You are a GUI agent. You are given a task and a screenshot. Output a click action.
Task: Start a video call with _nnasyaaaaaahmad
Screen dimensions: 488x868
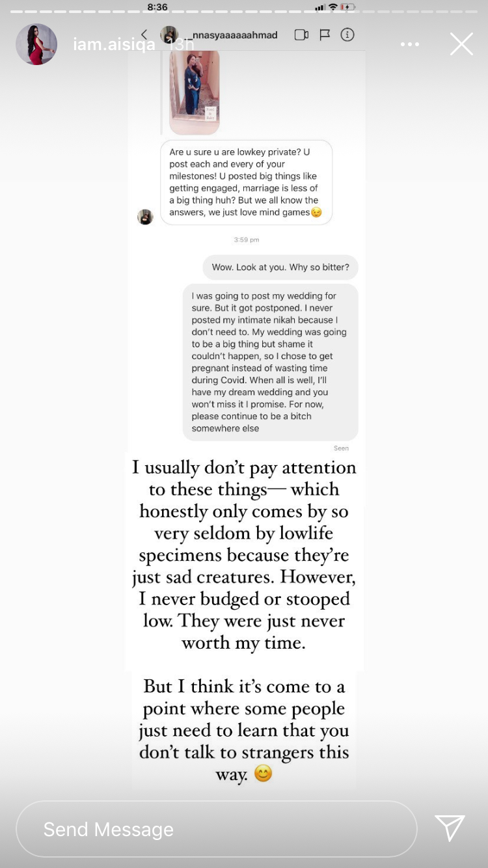pos(301,34)
